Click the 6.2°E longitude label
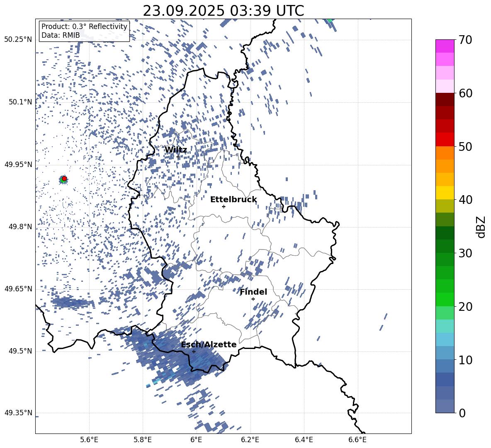Screen dimensions: 491x448 click(250, 440)
